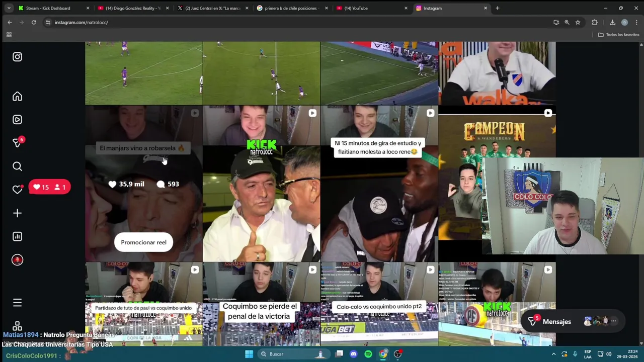The image size is (644, 362).
Task: Expand the hidden system tray icons chevron
Action: 553,354
